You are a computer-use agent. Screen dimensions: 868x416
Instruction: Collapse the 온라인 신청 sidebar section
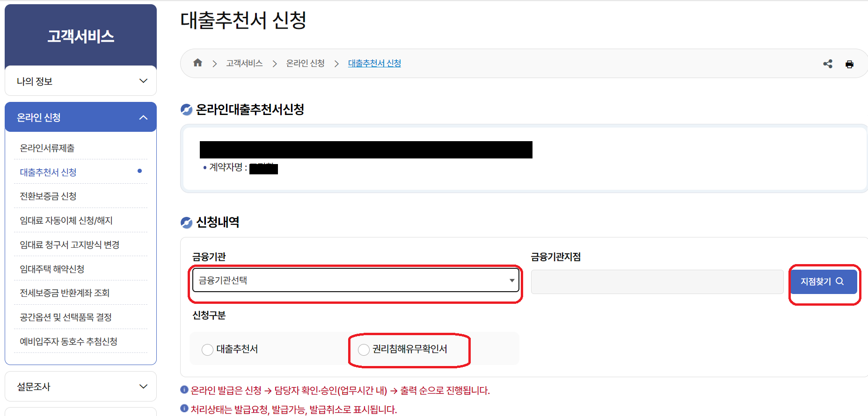coord(80,117)
